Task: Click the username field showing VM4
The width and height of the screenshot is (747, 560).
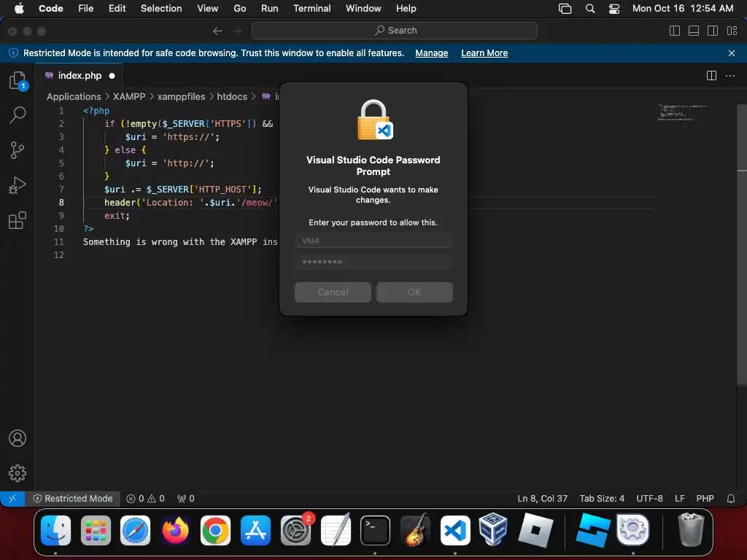Action: [x=373, y=241]
